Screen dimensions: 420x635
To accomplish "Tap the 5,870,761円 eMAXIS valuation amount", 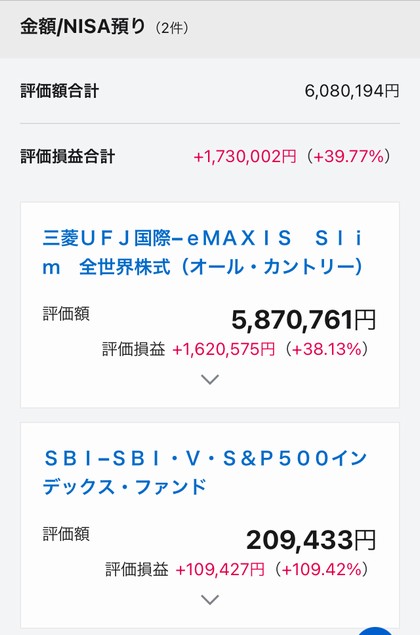I will point(304,320).
